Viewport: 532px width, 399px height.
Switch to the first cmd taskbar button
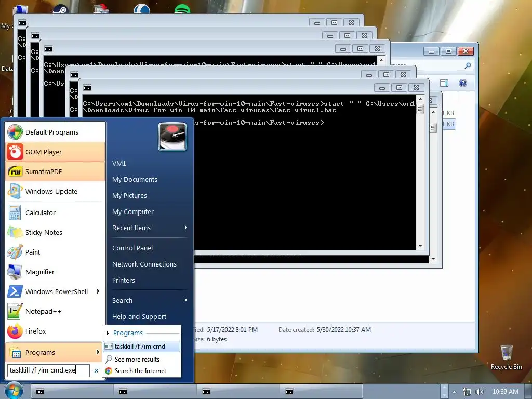click(x=72, y=392)
